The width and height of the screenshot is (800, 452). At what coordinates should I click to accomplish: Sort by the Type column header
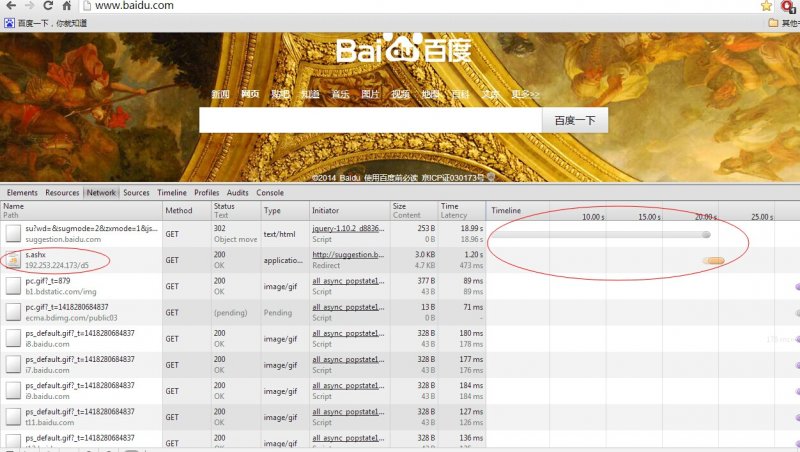pyautogui.click(x=284, y=210)
